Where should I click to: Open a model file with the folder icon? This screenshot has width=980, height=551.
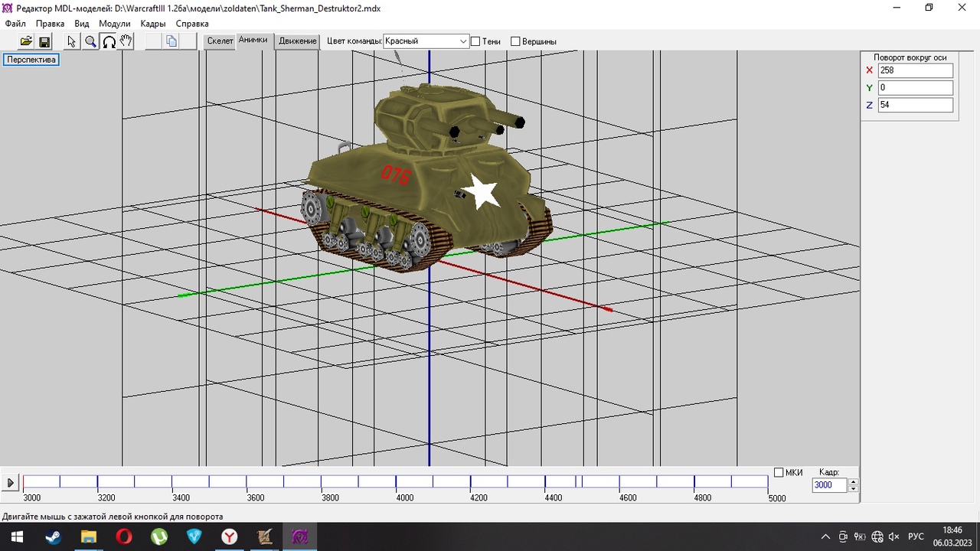26,41
